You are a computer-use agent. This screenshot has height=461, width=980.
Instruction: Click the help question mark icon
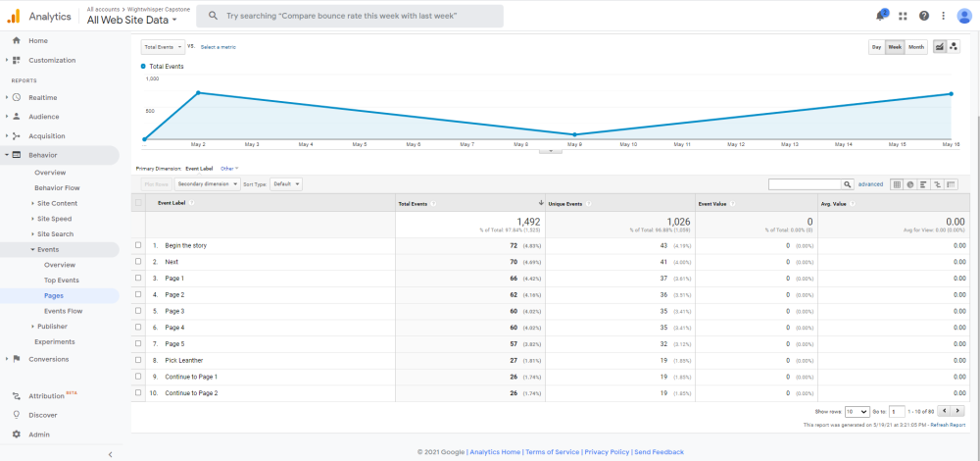[924, 16]
